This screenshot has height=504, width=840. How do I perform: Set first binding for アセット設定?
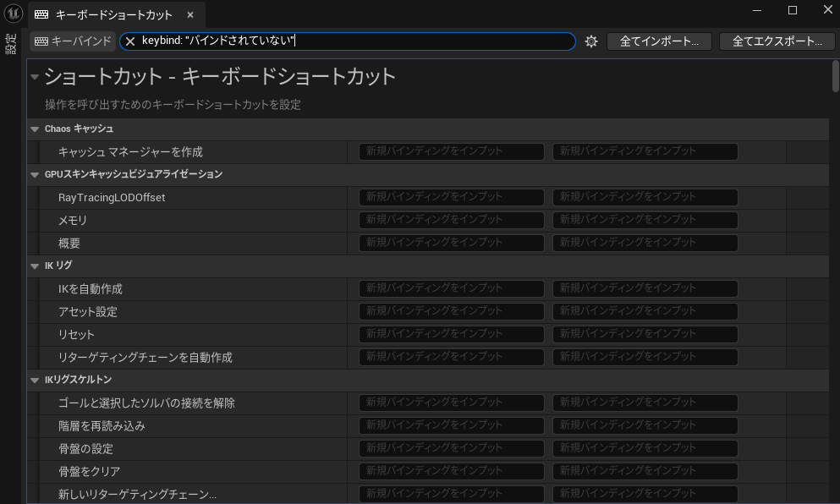tap(452, 312)
